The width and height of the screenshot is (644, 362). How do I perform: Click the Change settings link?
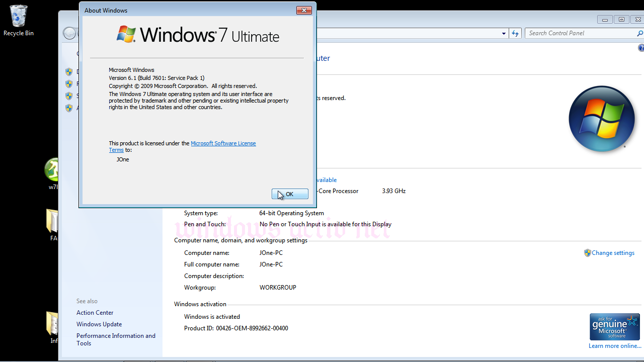coord(613,253)
